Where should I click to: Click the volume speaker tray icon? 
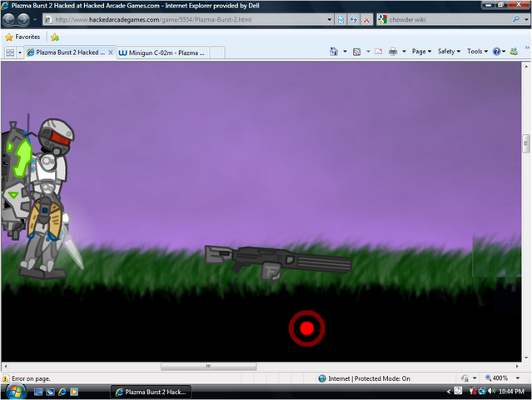click(x=492, y=391)
